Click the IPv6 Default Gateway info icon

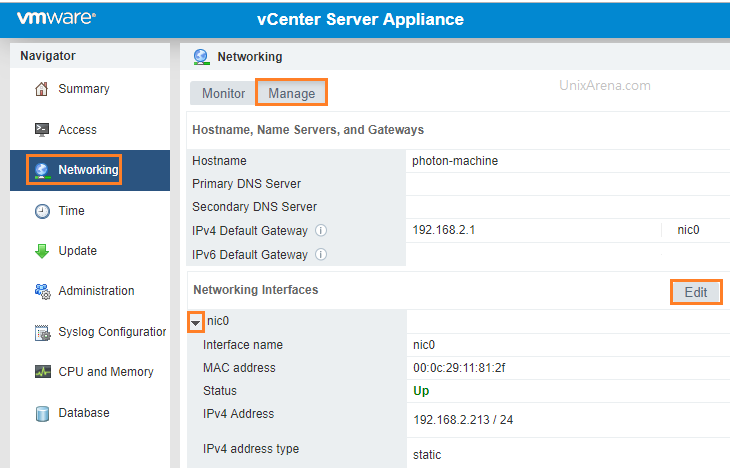321,254
